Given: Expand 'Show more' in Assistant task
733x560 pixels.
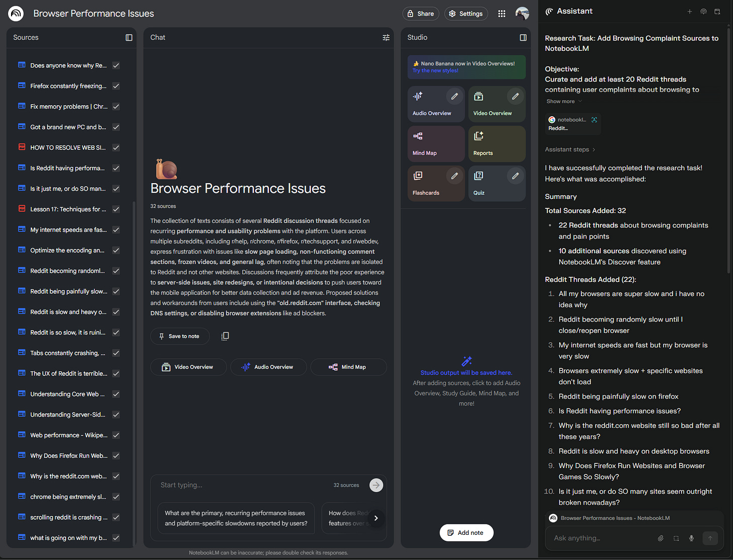Looking at the screenshot, I should 564,101.
